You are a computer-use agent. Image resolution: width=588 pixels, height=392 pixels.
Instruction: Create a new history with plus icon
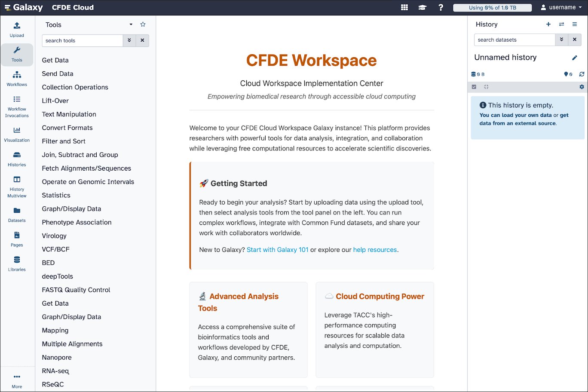click(x=548, y=24)
